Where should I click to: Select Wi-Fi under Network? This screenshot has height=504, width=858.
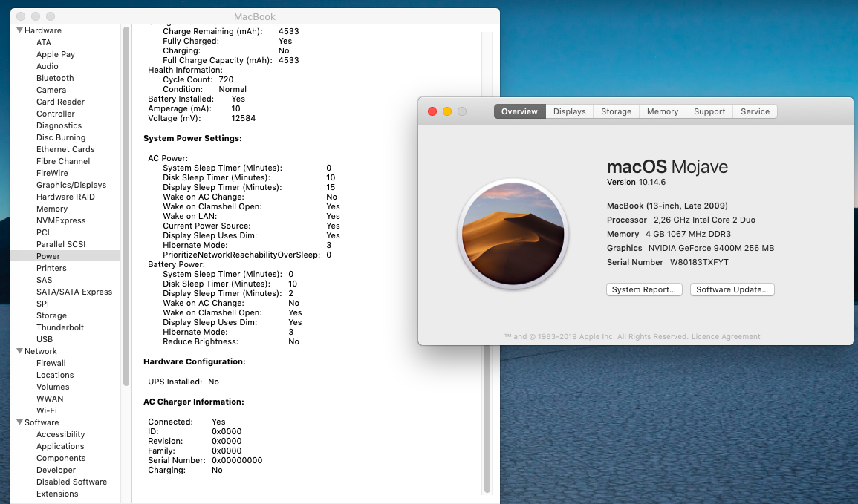(47, 410)
